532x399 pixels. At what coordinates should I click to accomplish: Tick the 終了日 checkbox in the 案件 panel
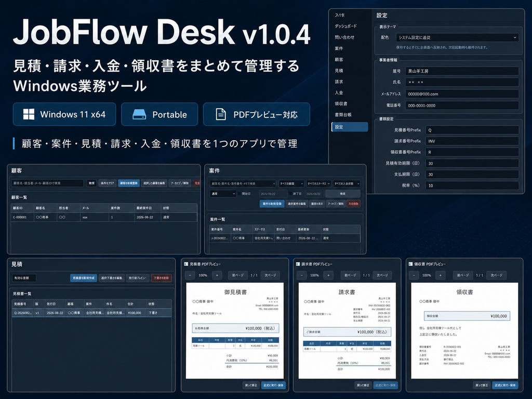pos(290,194)
